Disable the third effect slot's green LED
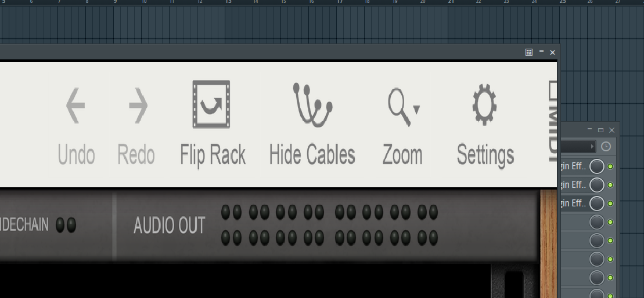The height and width of the screenshot is (298, 644). pyautogui.click(x=610, y=203)
